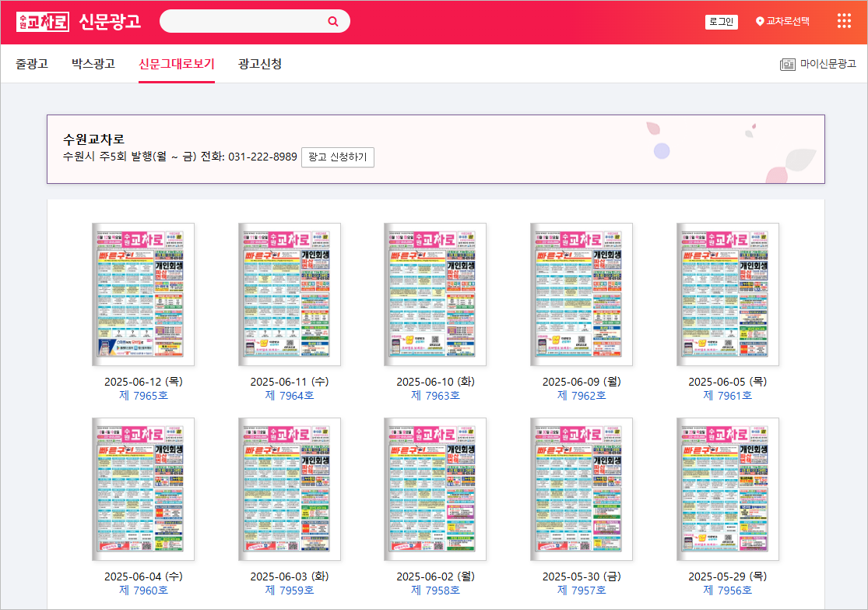
Task: Open the 광고신청 tab
Action: point(261,64)
